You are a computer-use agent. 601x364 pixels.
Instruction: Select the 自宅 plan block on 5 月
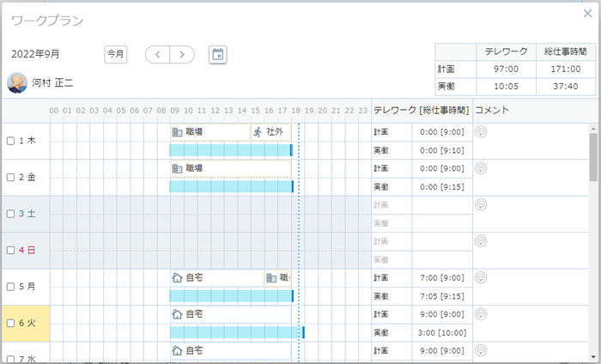tap(217, 278)
